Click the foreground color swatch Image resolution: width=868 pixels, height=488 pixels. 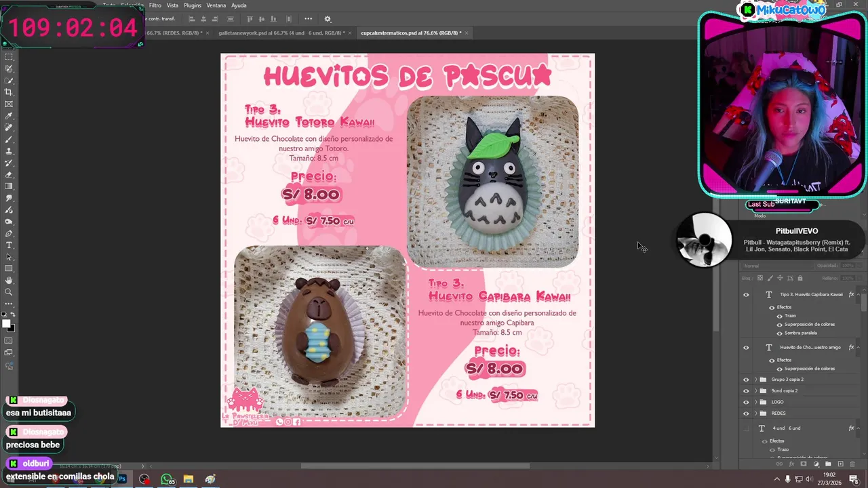click(x=7, y=324)
